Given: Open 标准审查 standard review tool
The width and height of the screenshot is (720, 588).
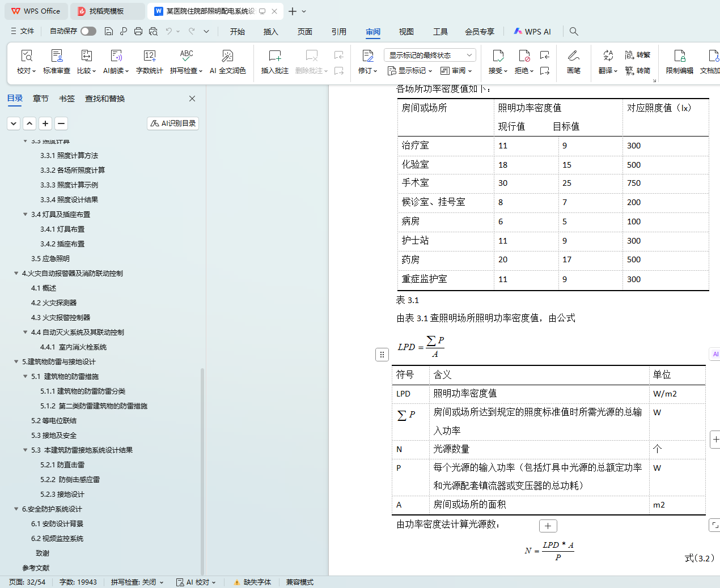Looking at the screenshot, I should click(x=57, y=62).
